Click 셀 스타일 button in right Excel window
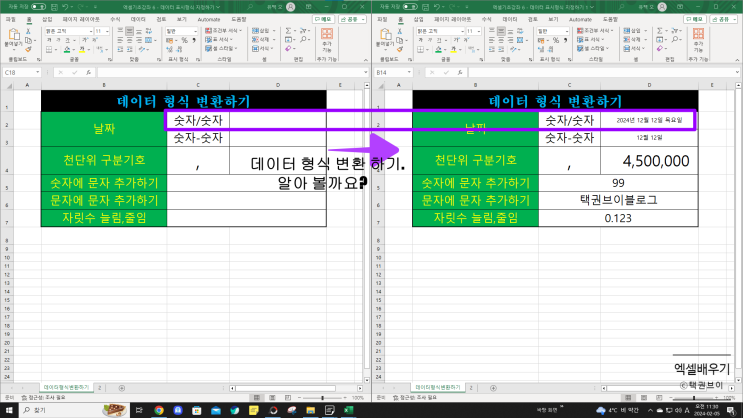Screen dimensions: 743x418 pos(593,48)
